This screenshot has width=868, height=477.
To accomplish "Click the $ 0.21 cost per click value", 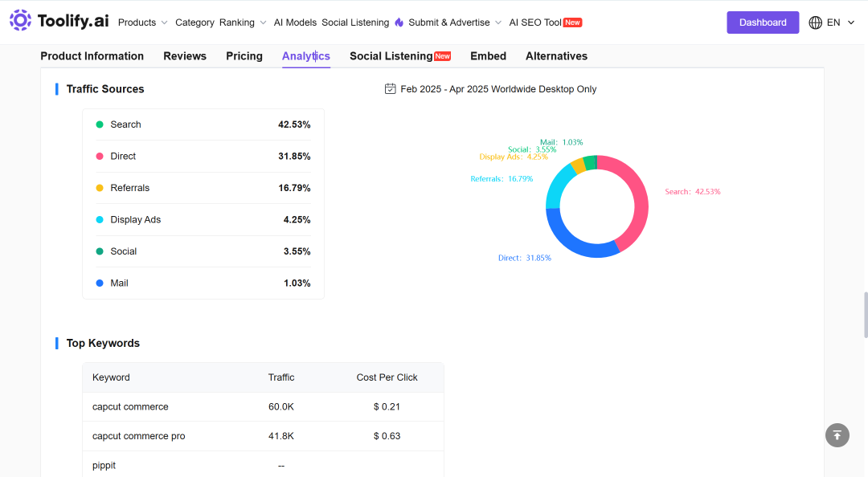I will [x=387, y=406].
